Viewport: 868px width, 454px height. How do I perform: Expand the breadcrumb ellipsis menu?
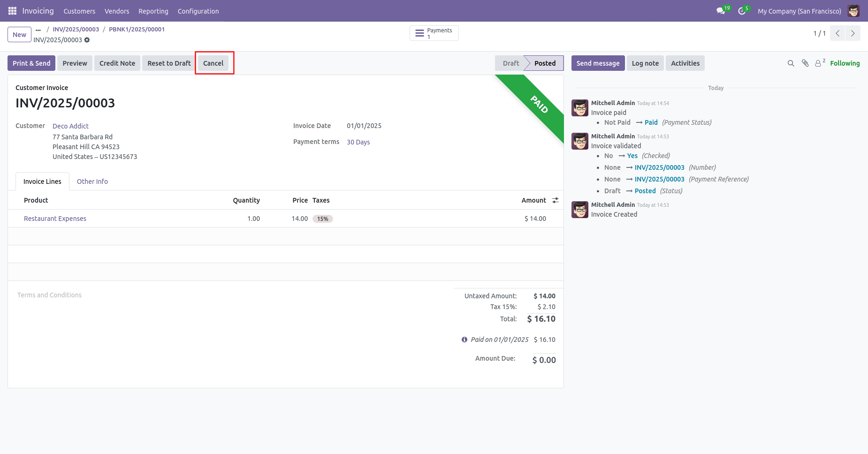point(38,30)
